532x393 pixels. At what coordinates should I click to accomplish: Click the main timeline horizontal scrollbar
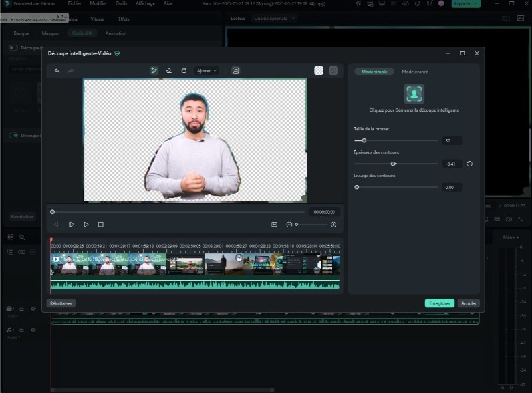tap(162, 390)
